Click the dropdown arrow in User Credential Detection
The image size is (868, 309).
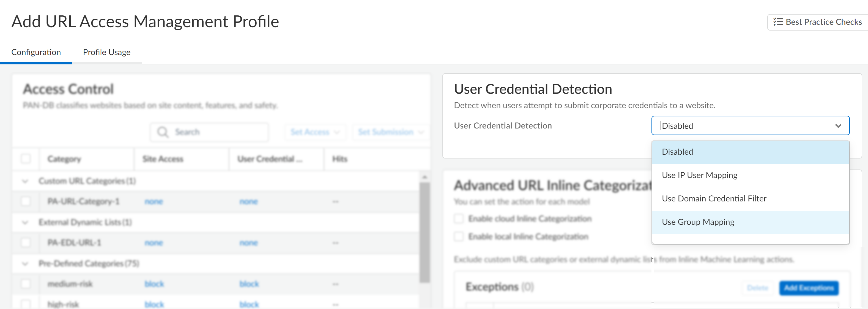click(x=838, y=126)
